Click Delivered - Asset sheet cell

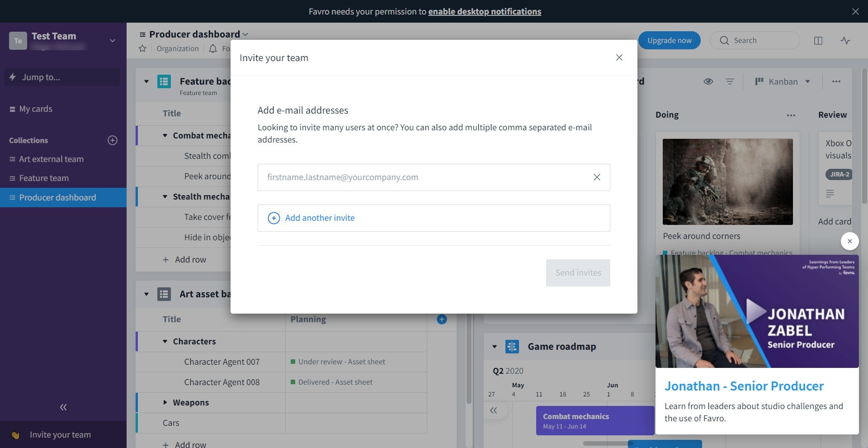point(356,382)
